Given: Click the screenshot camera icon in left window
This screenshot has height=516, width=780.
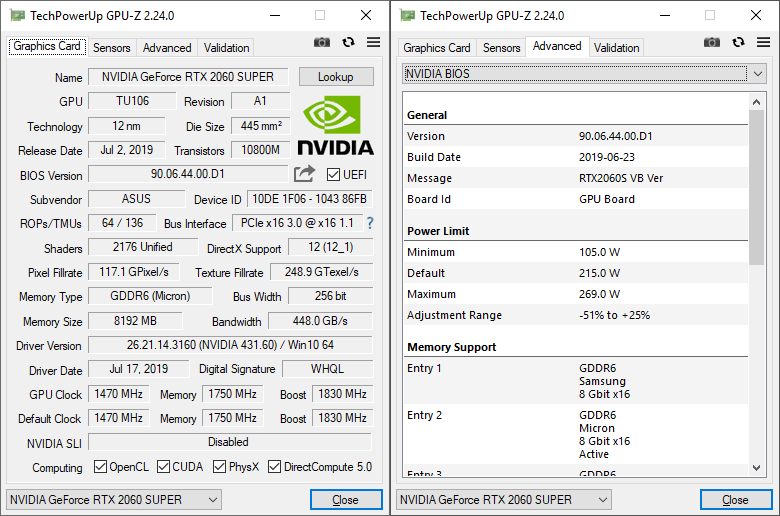Looking at the screenshot, I should click(x=322, y=42).
